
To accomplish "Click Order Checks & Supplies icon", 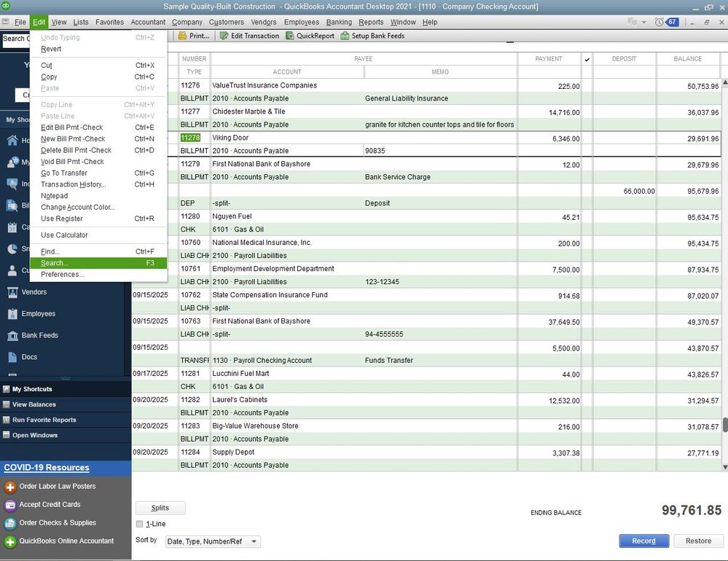I will [10, 523].
